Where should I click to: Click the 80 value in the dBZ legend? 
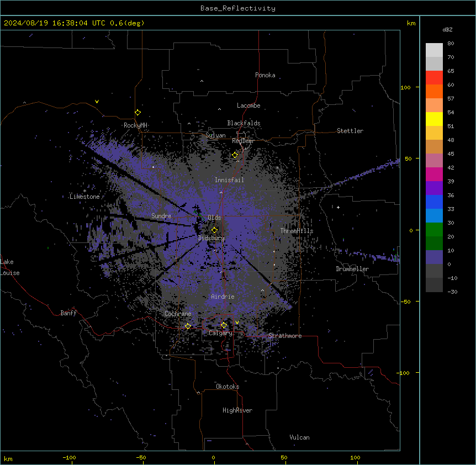click(x=451, y=44)
